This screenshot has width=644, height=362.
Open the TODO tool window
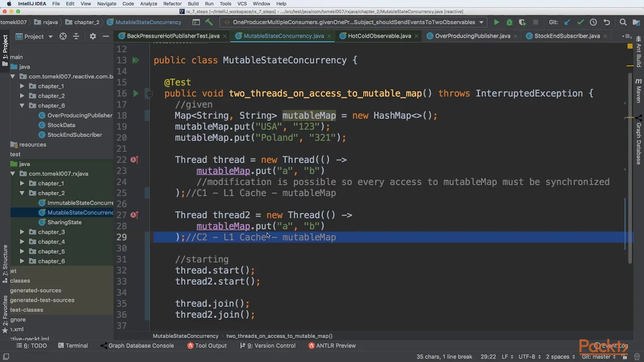(x=31, y=346)
